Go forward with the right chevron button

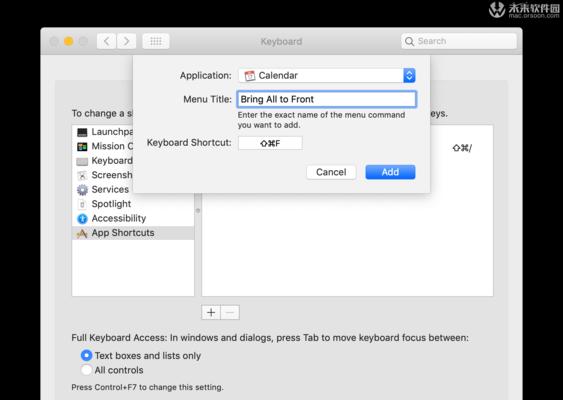click(x=126, y=41)
